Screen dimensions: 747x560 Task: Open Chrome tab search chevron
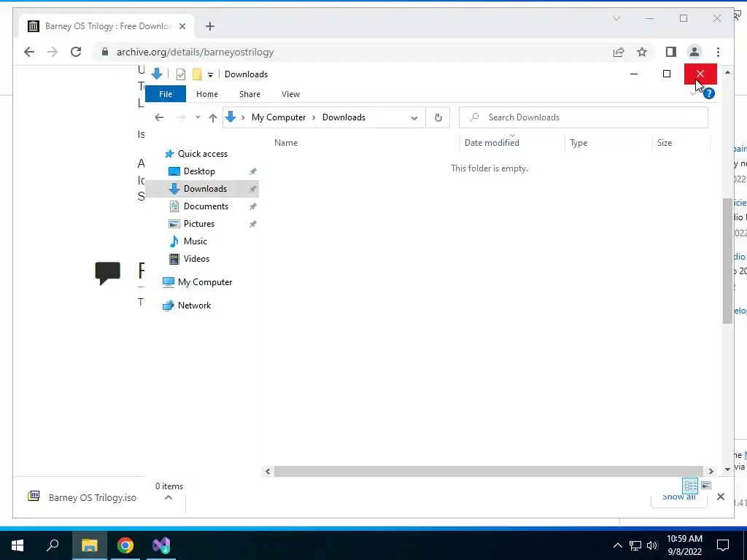coord(616,18)
